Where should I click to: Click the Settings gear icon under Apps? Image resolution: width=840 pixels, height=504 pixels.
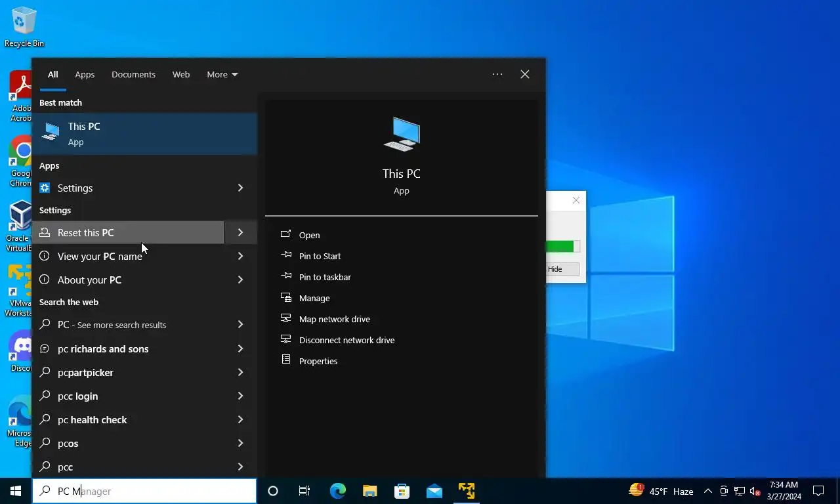click(x=45, y=188)
